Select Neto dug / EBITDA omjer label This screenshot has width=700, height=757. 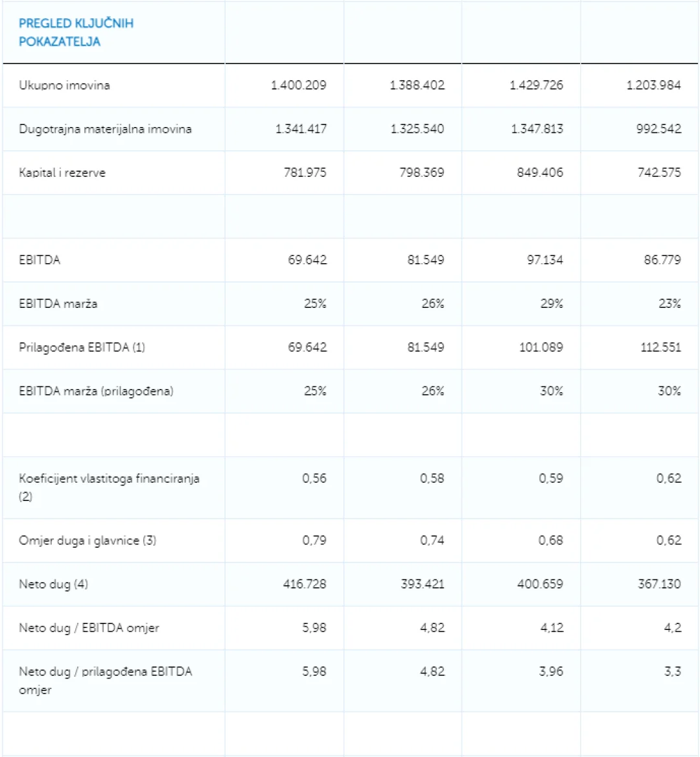[89, 628]
